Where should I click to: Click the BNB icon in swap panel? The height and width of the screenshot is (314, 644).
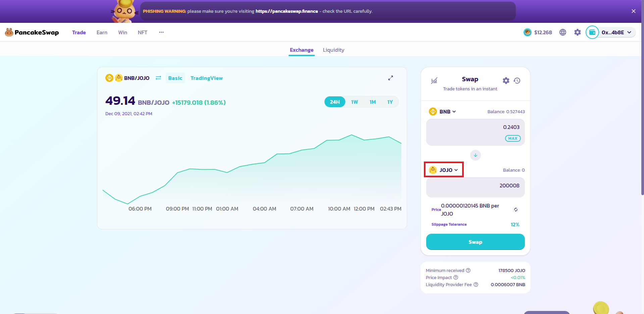click(433, 111)
